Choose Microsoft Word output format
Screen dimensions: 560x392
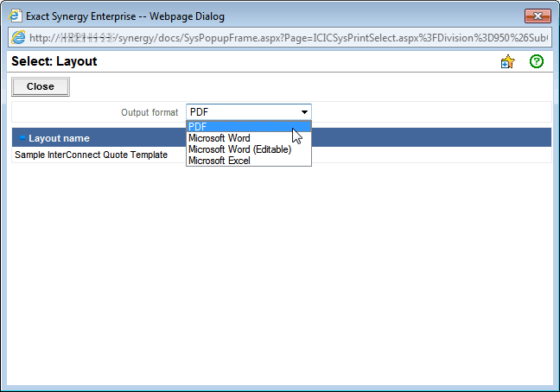point(220,138)
